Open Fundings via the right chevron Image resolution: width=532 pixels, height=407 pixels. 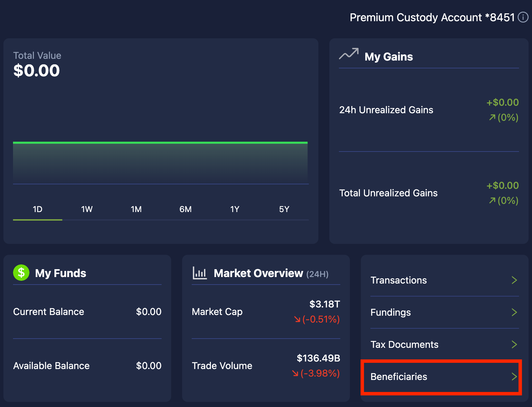[x=514, y=312]
